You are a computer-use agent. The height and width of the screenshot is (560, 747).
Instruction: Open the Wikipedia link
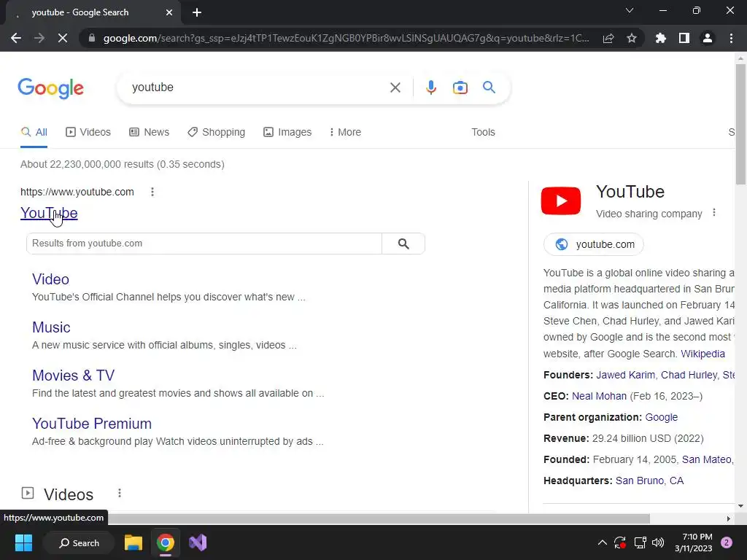(703, 354)
